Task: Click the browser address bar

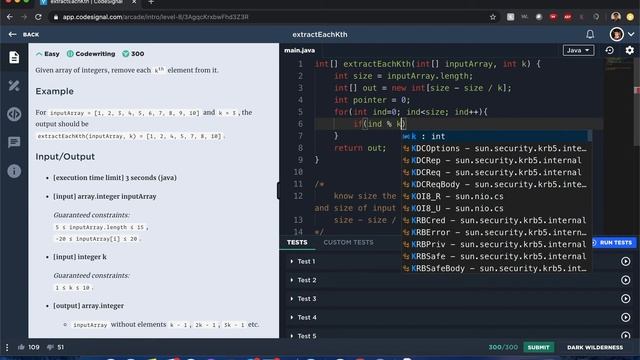Action: coord(269,17)
